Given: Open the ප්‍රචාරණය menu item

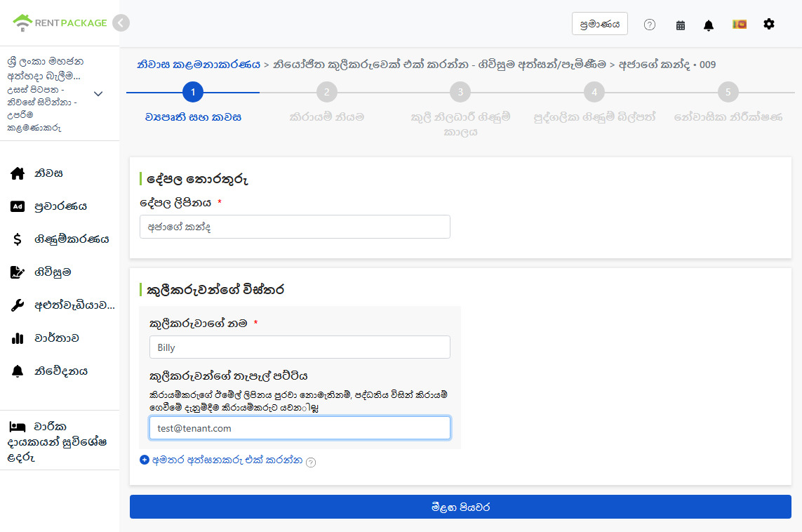Looking at the screenshot, I should (60, 206).
